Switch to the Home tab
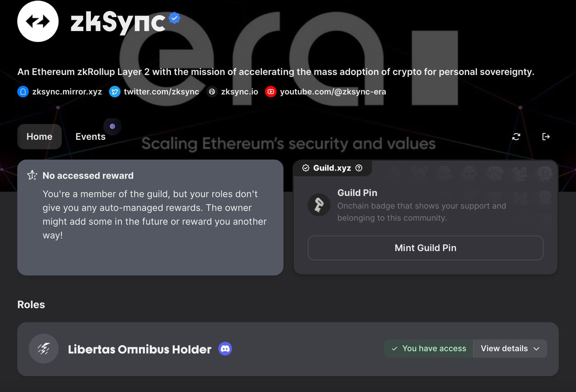The image size is (576, 392). 40,136
